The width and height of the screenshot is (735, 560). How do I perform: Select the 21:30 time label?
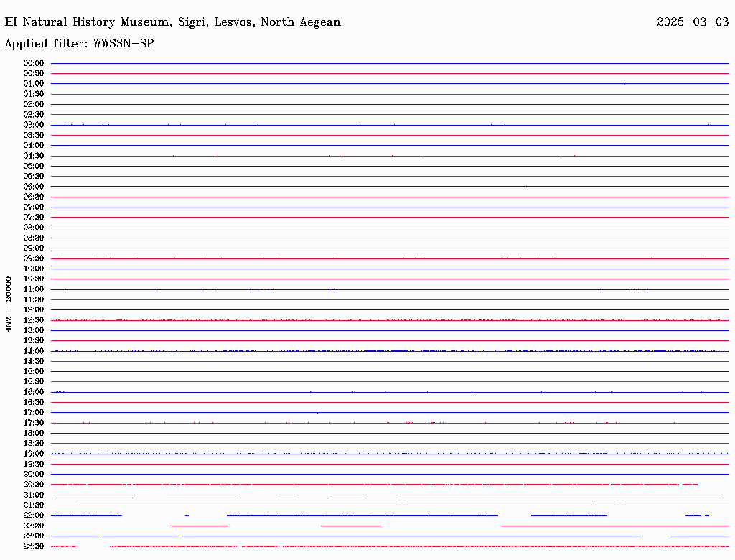[34, 505]
